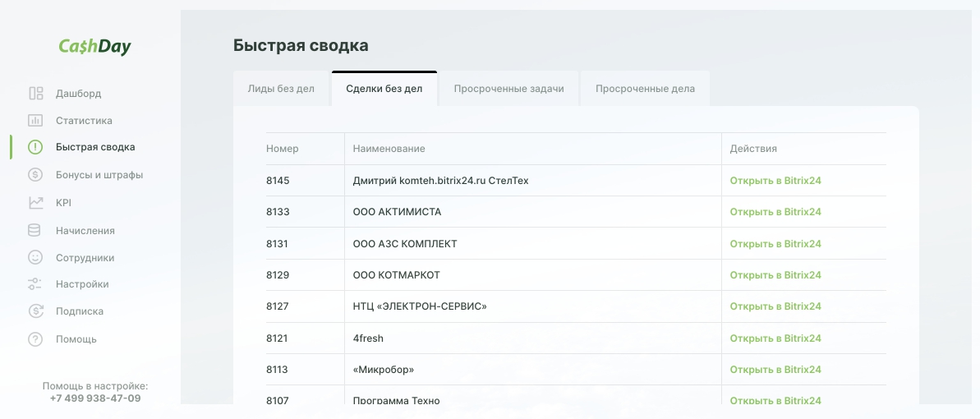
Task: Click the Настройки sliders icon
Action: [35, 284]
